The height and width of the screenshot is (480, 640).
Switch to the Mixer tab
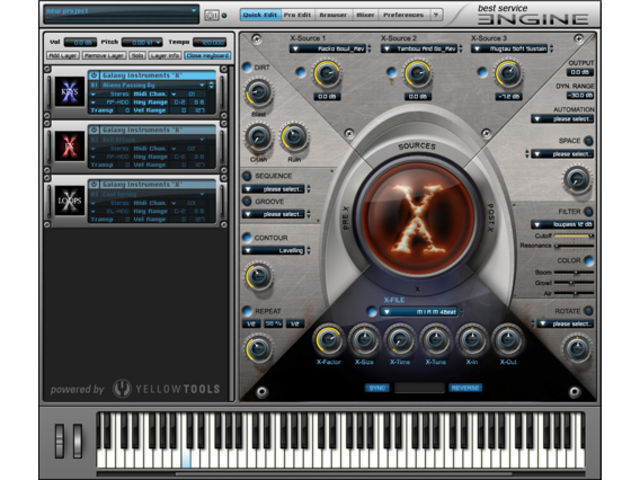365,15
